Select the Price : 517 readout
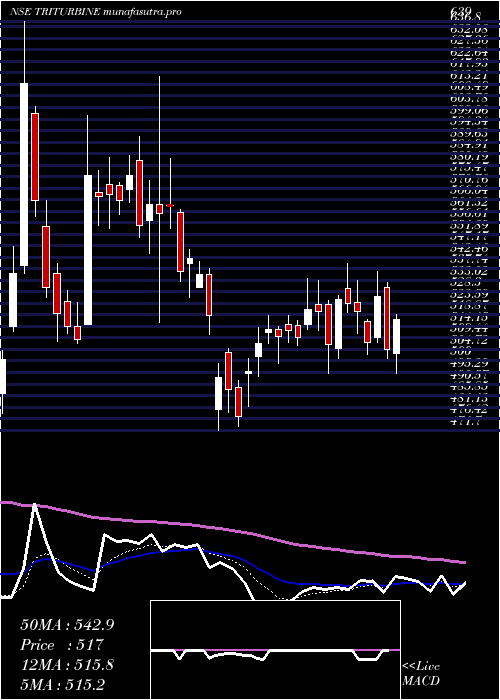Screen dimensions: 500x700 tap(62, 645)
